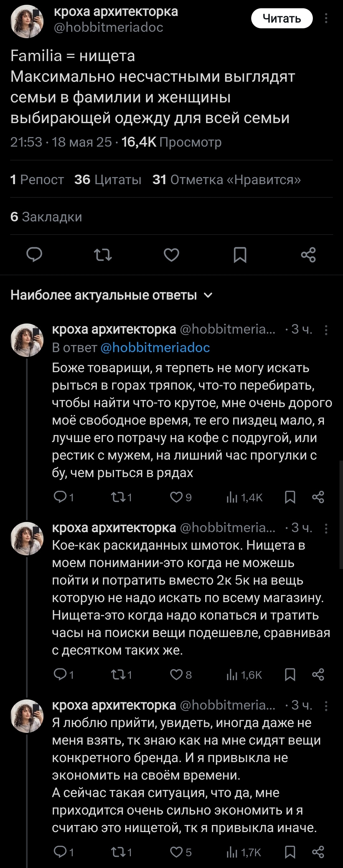Reply to the main Familia tweet
Viewport: 343px width, 868px height.
coord(34,254)
